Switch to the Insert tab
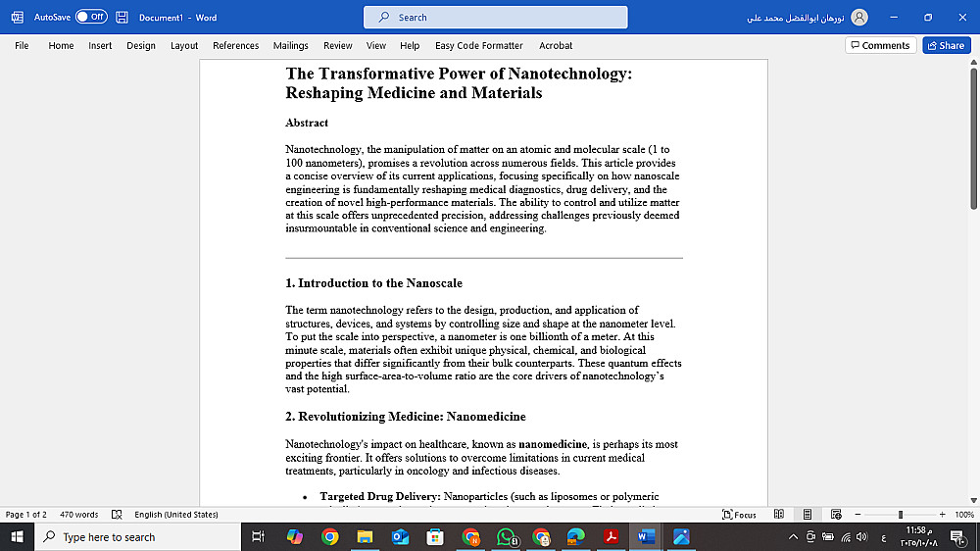Screen dimensions: 980x551 [x=100, y=46]
